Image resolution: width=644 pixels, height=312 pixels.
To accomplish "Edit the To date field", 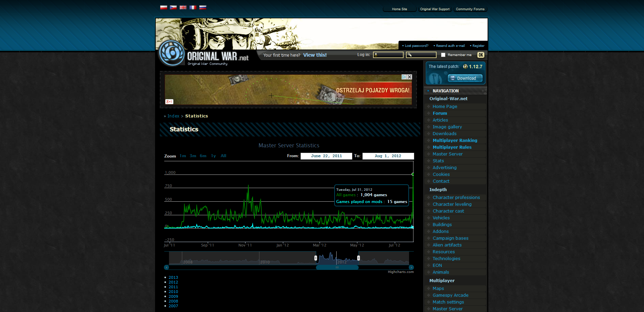I will pyautogui.click(x=388, y=156).
